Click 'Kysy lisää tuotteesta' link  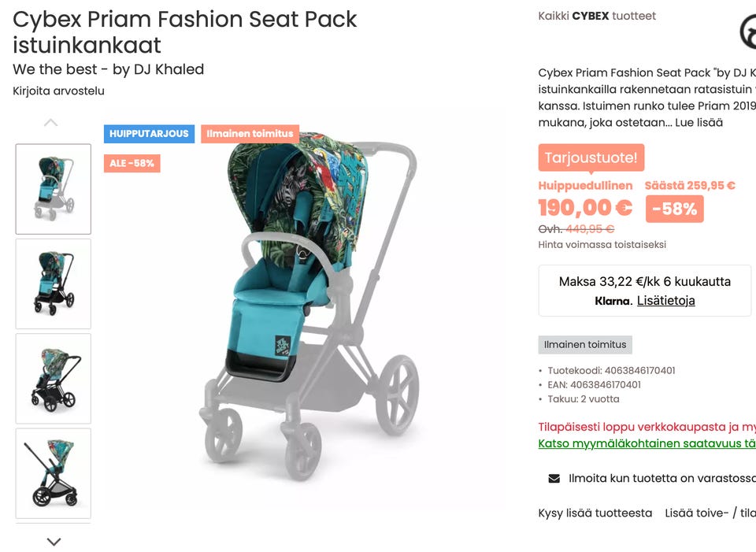595,513
